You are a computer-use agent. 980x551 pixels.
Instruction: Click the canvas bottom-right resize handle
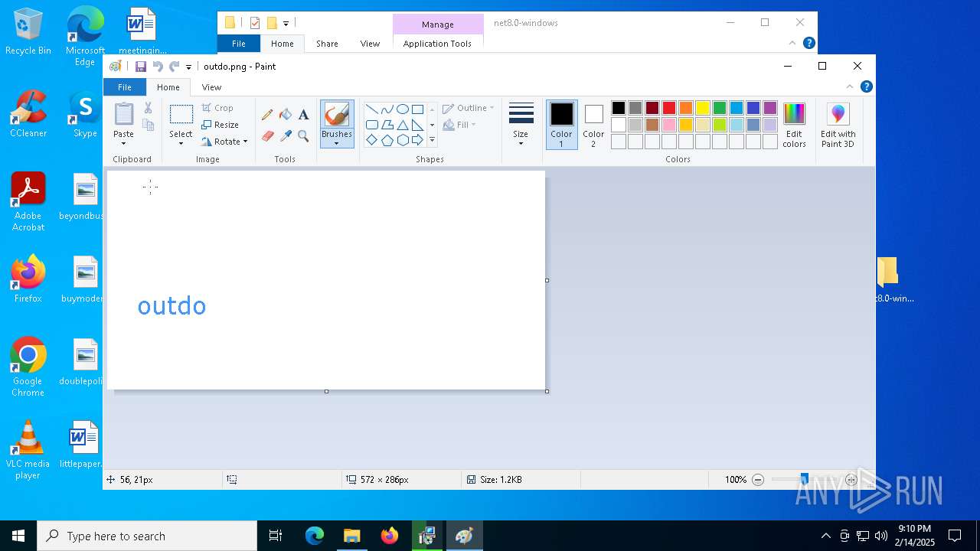coord(547,391)
